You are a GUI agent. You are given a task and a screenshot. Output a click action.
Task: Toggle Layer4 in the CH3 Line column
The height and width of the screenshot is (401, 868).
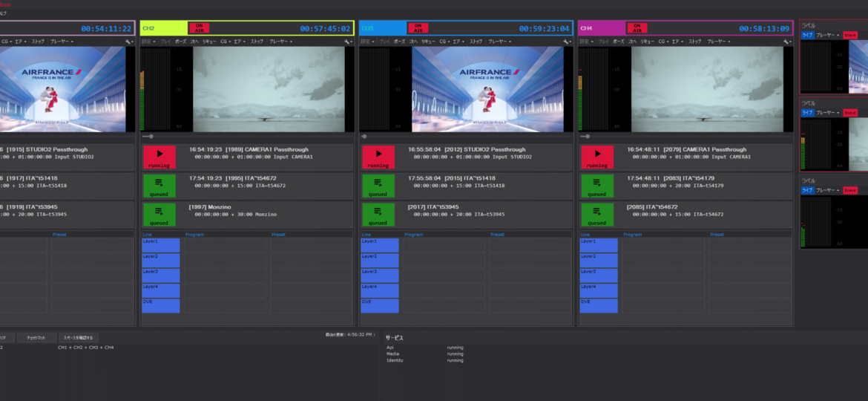(x=380, y=290)
